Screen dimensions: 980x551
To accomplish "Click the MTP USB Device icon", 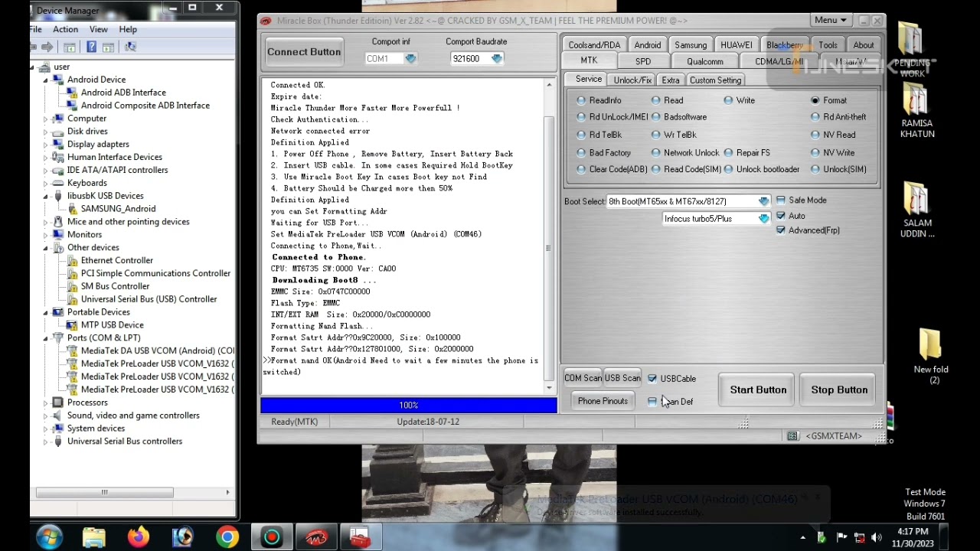I will point(72,325).
